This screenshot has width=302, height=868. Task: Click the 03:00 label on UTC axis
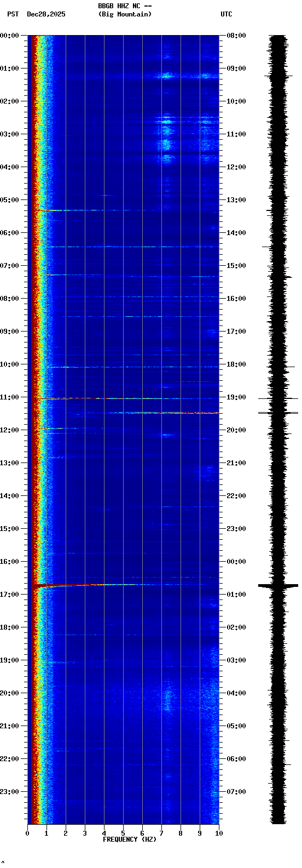click(x=236, y=660)
